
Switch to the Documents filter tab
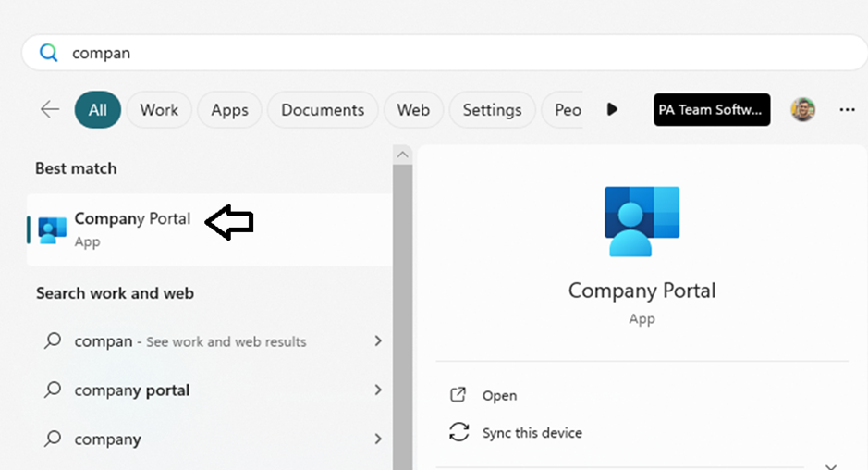323,109
